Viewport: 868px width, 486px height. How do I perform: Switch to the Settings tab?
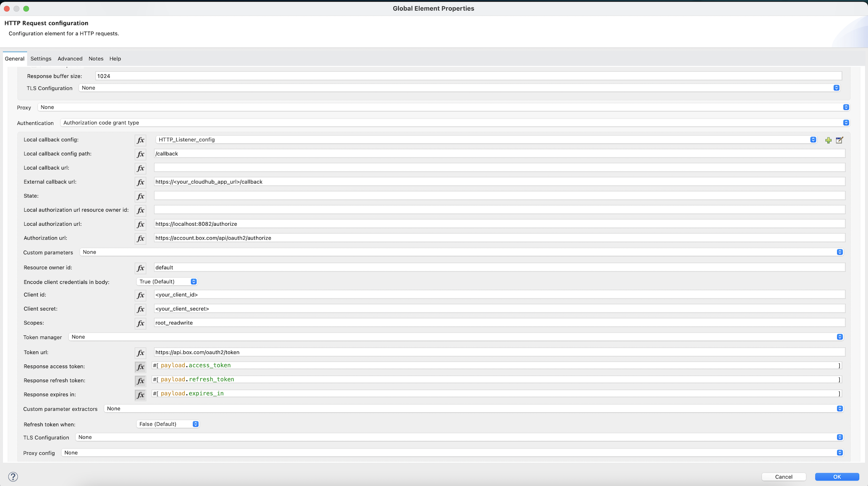[41, 59]
